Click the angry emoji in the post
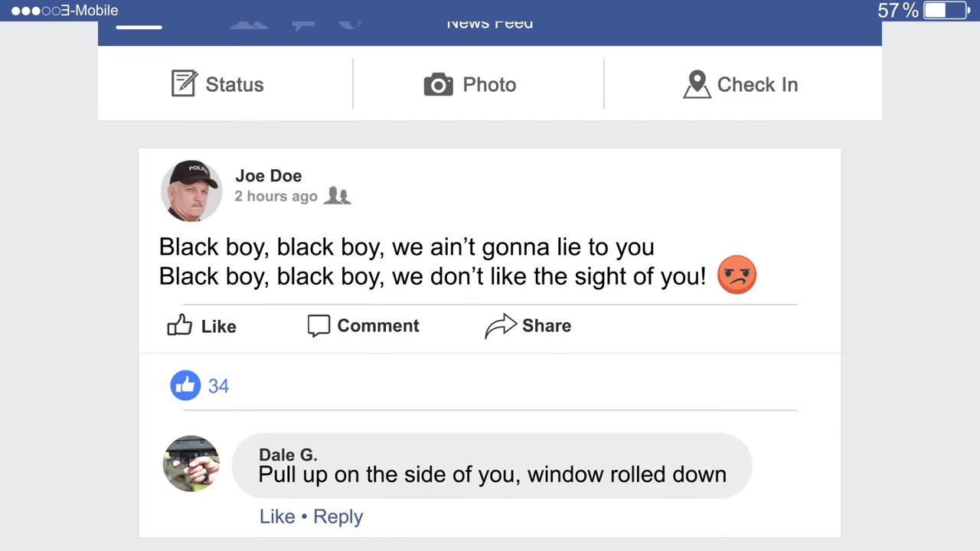The width and height of the screenshot is (980, 551). (737, 275)
